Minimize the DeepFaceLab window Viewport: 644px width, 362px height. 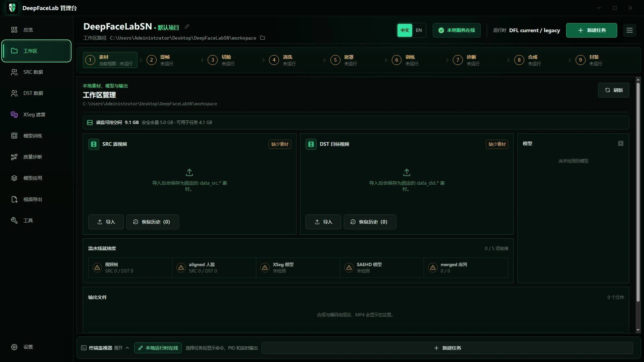click(x=599, y=8)
